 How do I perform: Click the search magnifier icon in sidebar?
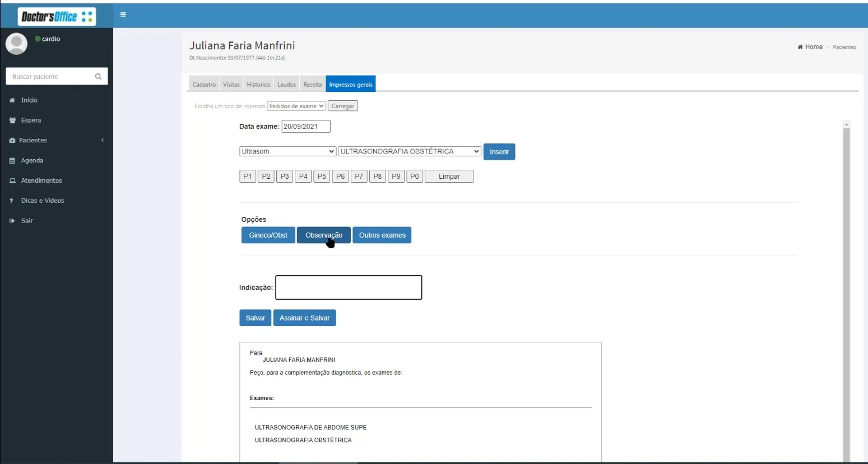pyautogui.click(x=98, y=77)
